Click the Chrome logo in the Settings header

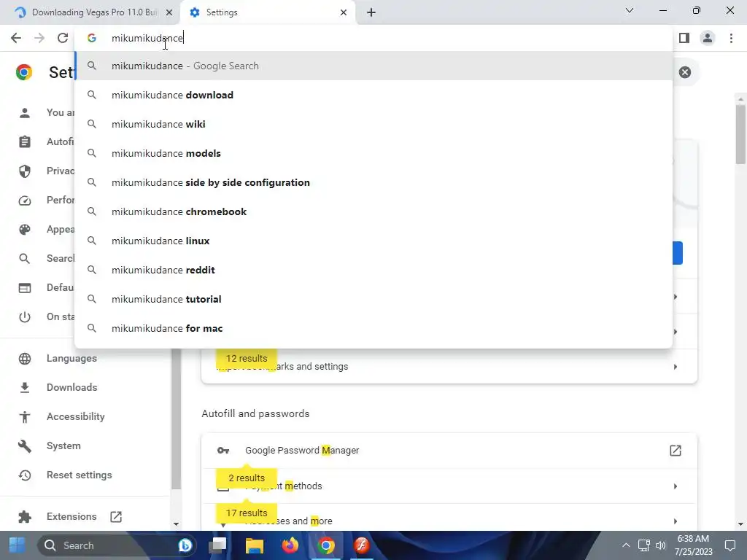coord(24,72)
